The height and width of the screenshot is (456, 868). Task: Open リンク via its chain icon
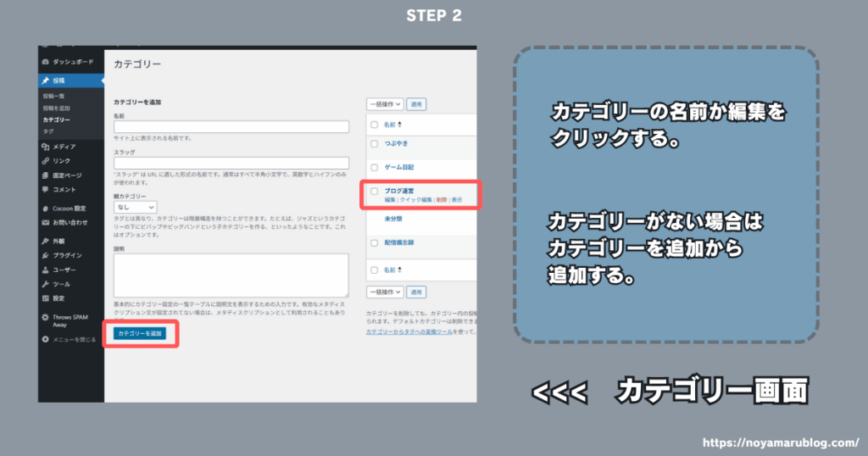coord(45,160)
